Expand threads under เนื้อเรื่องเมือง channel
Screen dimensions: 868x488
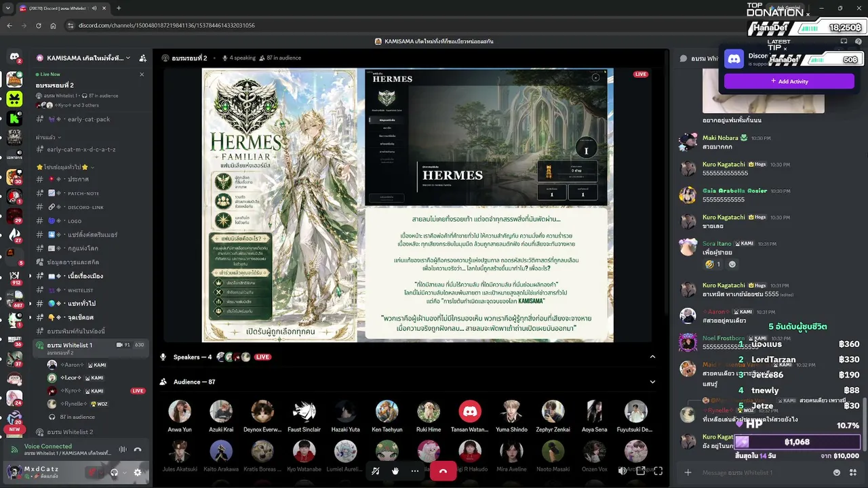pos(30,277)
